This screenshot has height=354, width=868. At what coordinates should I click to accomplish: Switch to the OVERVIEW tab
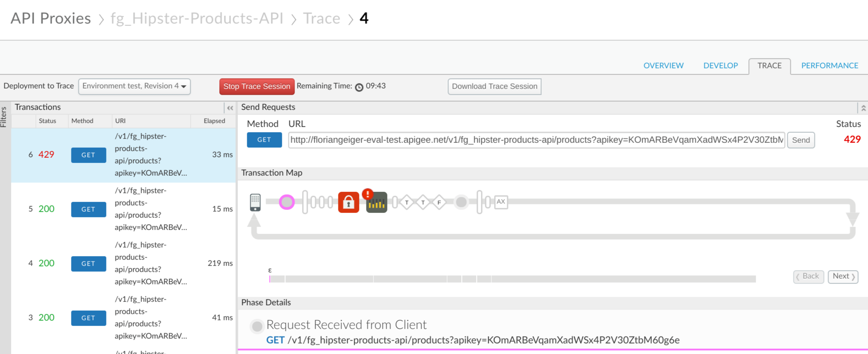pos(663,66)
